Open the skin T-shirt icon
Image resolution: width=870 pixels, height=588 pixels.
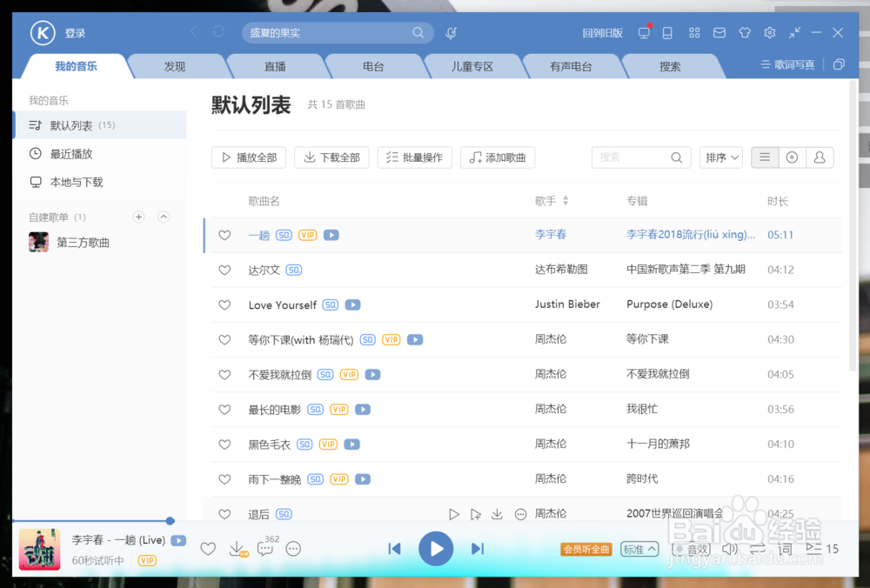pyautogui.click(x=745, y=33)
